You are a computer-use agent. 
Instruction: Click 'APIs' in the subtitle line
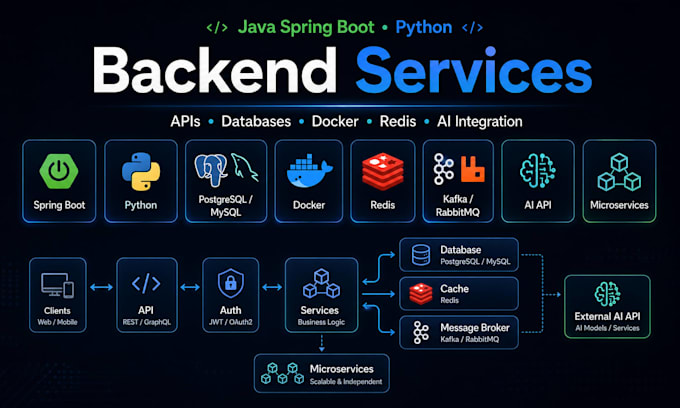[x=185, y=121]
